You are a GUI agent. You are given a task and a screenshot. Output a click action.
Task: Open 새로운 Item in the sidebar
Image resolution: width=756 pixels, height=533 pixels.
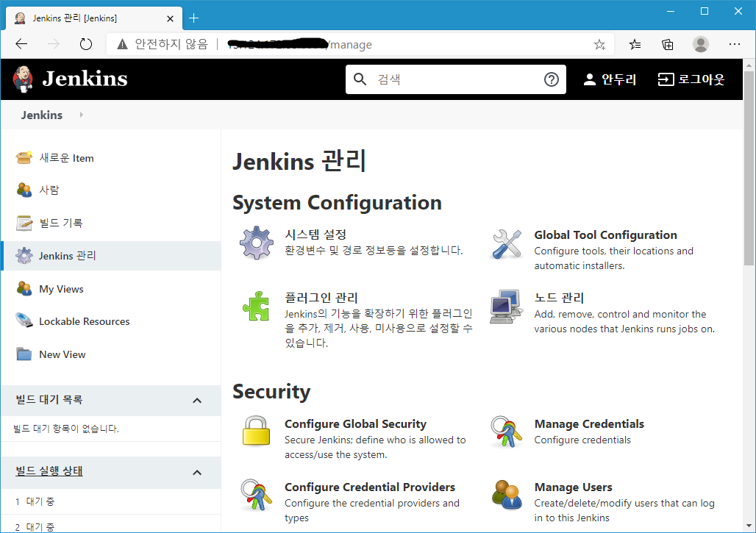pos(66,158)
